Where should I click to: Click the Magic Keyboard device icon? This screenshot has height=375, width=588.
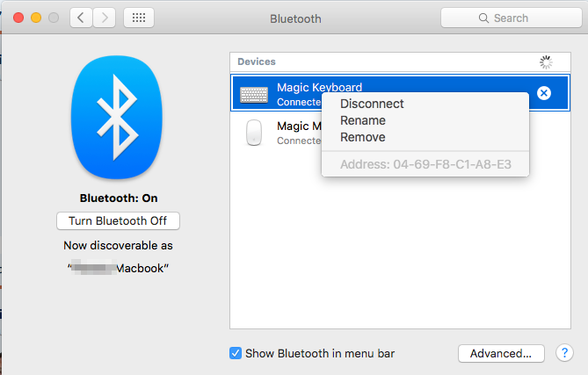pos(254,94)
